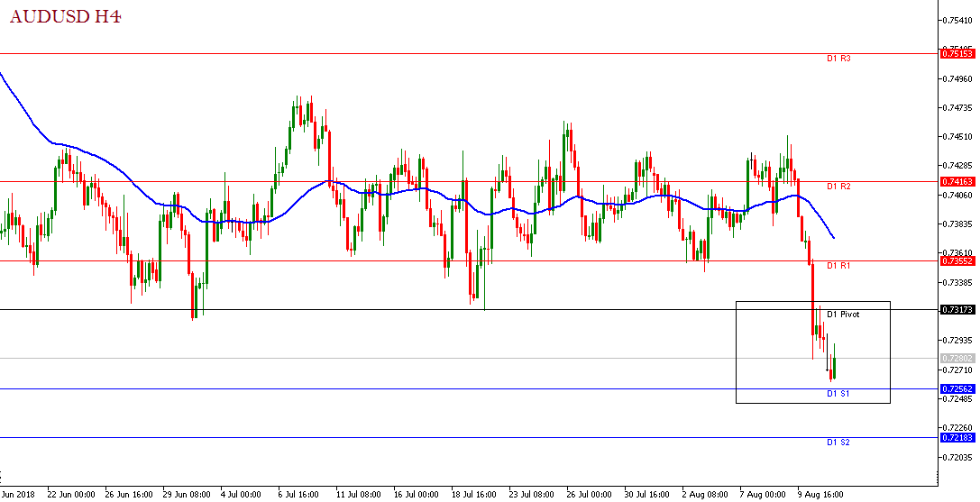Click the blue 0.72562 price tag
This screenshot has width=980, height=502.
956,389
